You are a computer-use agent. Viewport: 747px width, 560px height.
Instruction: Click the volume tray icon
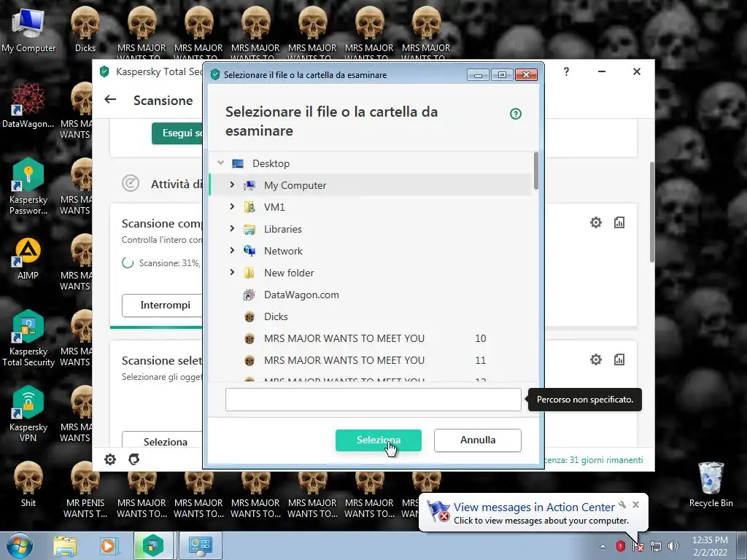(x=673, y=546)
